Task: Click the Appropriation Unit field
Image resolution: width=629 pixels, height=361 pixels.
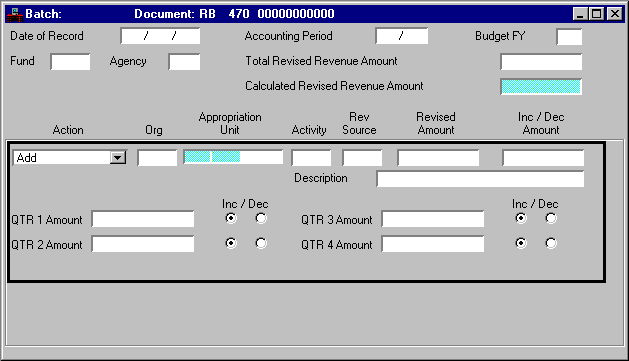Action: (x=233, y=157)
